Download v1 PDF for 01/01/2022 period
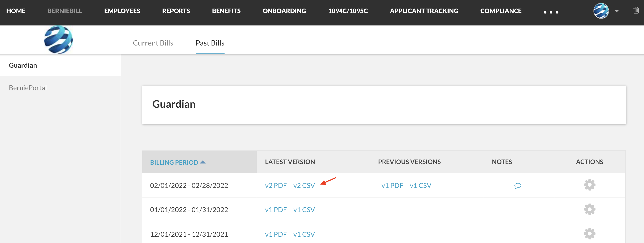The image size is (644, 243). pos(276,210)
